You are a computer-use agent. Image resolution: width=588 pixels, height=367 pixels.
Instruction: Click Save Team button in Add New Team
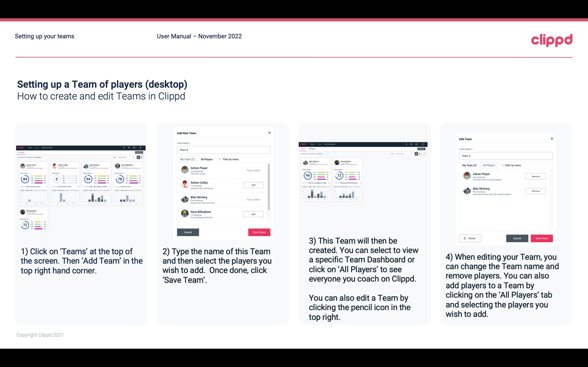click(259, 232)
